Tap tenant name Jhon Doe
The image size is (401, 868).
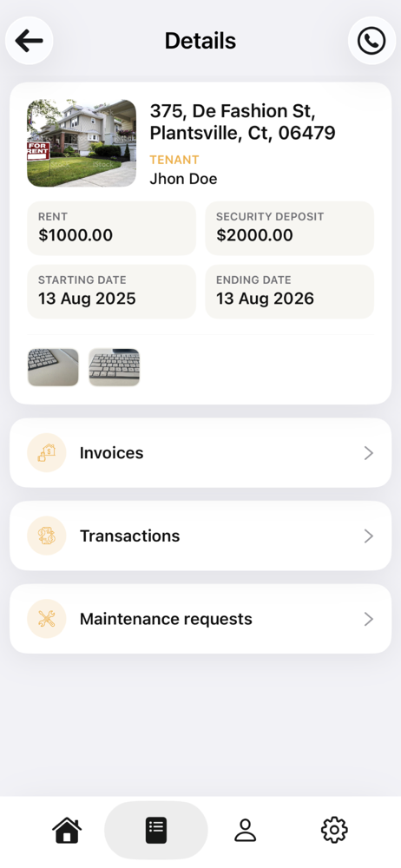click(183, 179)
